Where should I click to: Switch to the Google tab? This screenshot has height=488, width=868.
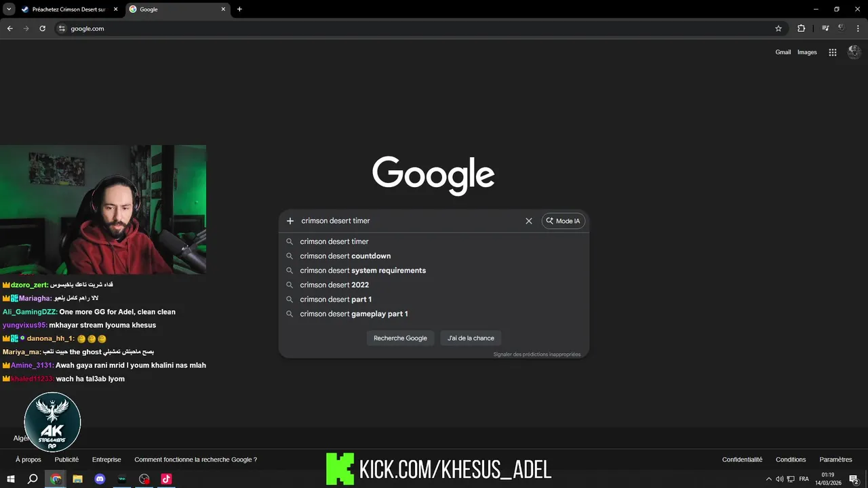tap(178, 9)
